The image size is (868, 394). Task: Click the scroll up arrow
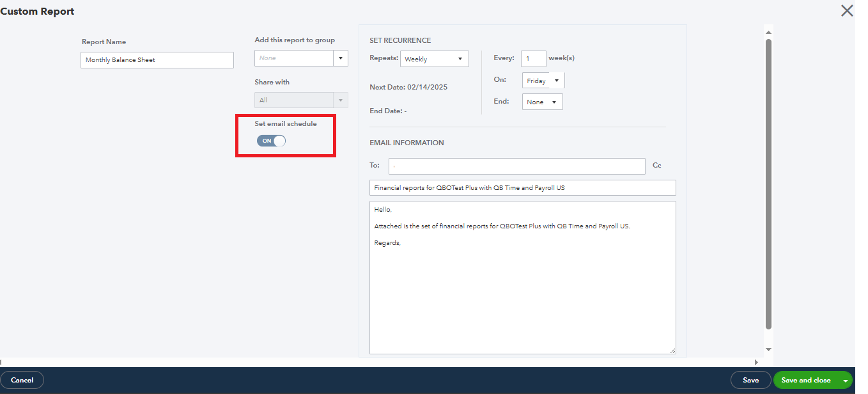(768, 32)
